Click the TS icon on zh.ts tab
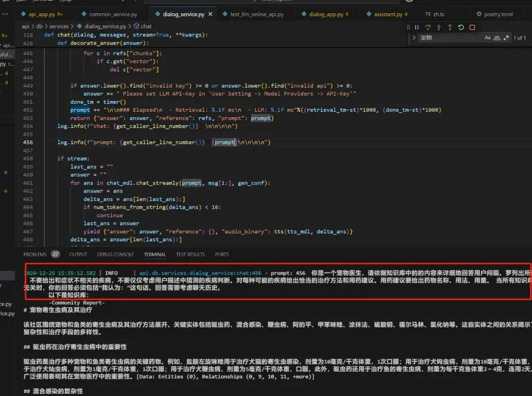The height and width of the screenshot is (396, 532). (428, 14)
